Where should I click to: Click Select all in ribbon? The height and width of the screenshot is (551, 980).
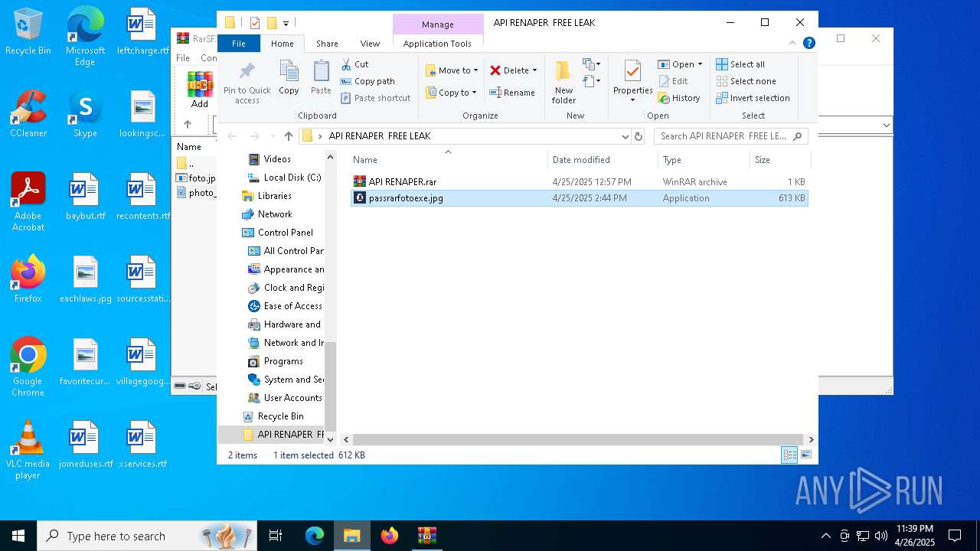click(x=740, y=64)
